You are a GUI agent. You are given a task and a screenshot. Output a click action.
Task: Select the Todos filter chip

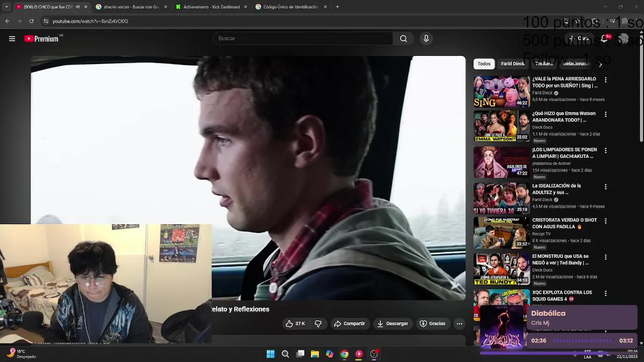[484, 64]
